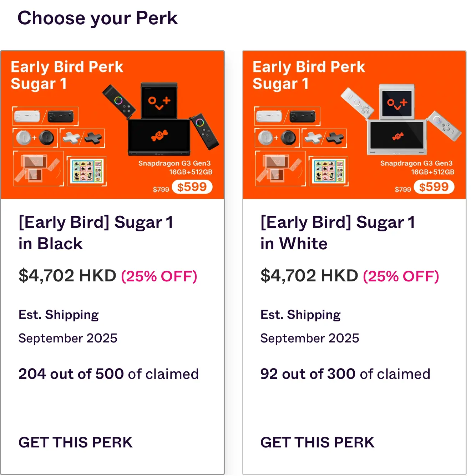Viewport: 471px width, 476px height.
Task: Open the black Sugar 1 console image
Action: (161, 120)
